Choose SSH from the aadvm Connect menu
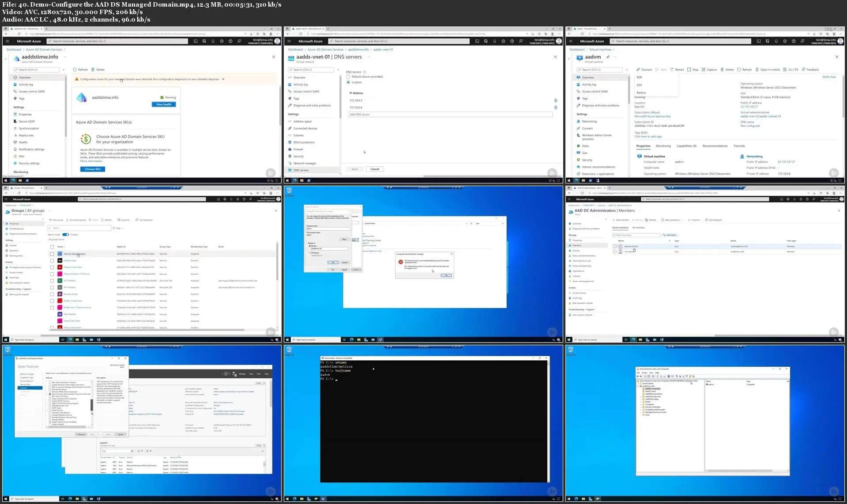 640,85
